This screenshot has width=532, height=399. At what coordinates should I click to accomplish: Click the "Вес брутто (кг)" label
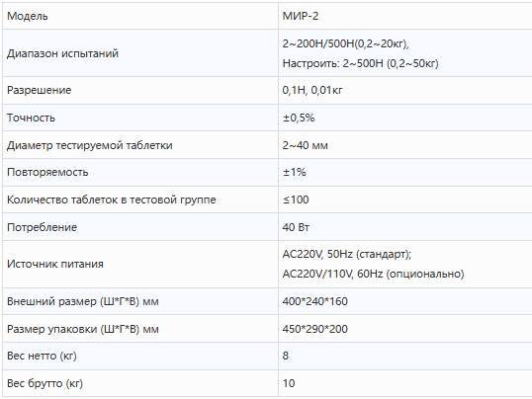(44, 383)
